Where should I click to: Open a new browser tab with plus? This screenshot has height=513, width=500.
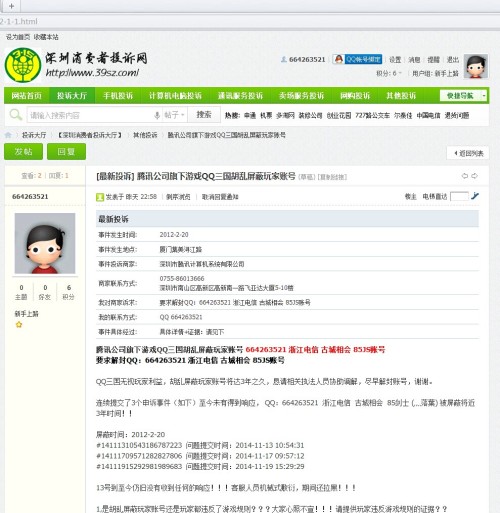(x=11, y=6)
